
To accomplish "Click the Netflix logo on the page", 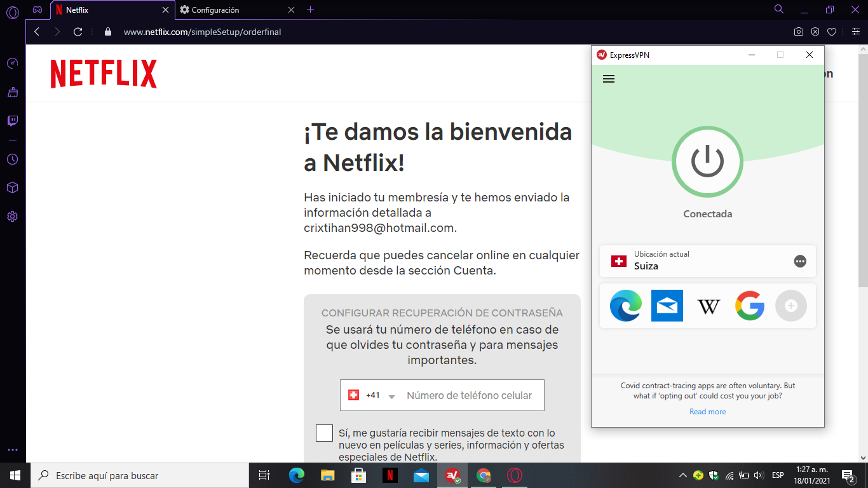I will point(104,74).
